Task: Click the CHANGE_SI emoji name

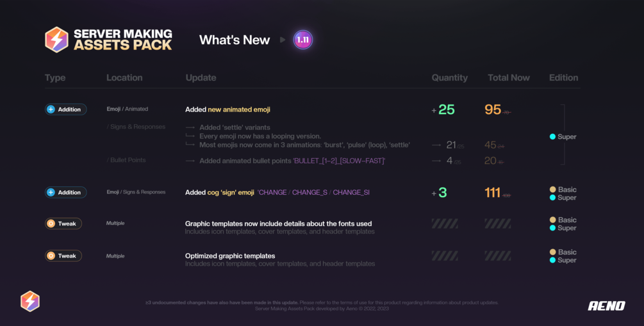Action: pyautogui.click(x=351, y=192)
